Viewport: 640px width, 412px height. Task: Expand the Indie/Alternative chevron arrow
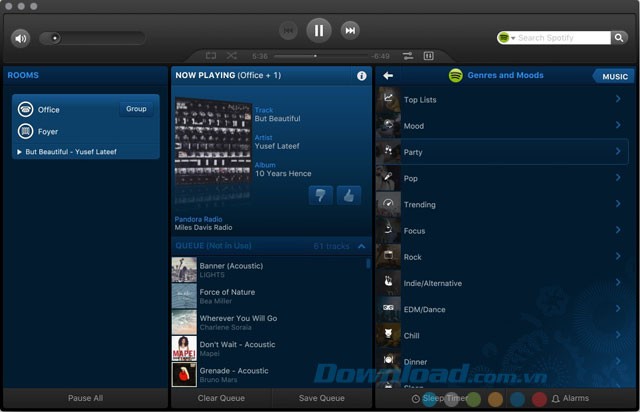click(618, 282)
